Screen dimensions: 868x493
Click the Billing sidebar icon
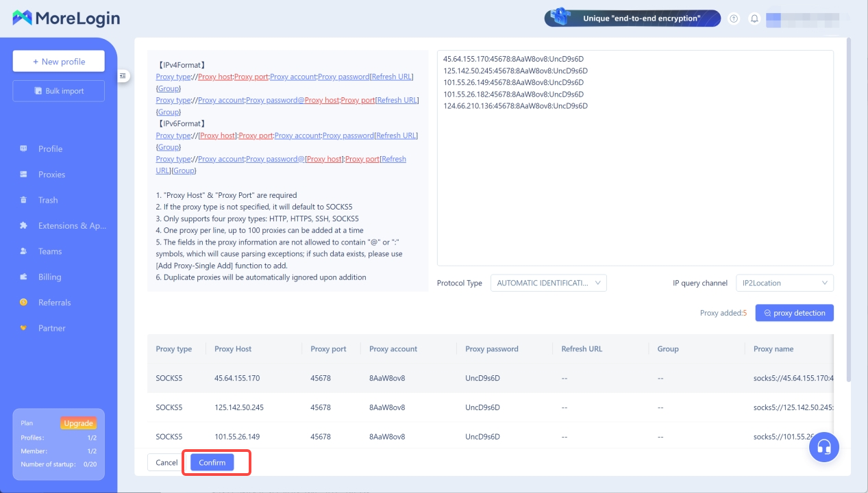24,277
